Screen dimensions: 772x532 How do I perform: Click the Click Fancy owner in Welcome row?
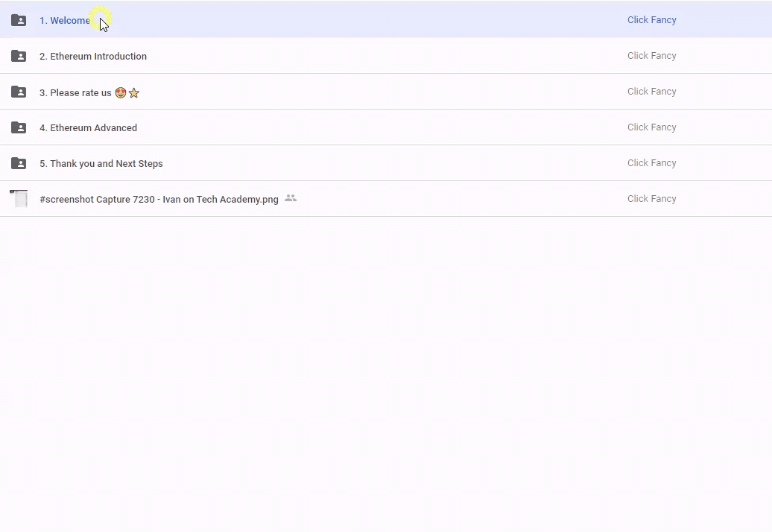[x=651, y=20]
